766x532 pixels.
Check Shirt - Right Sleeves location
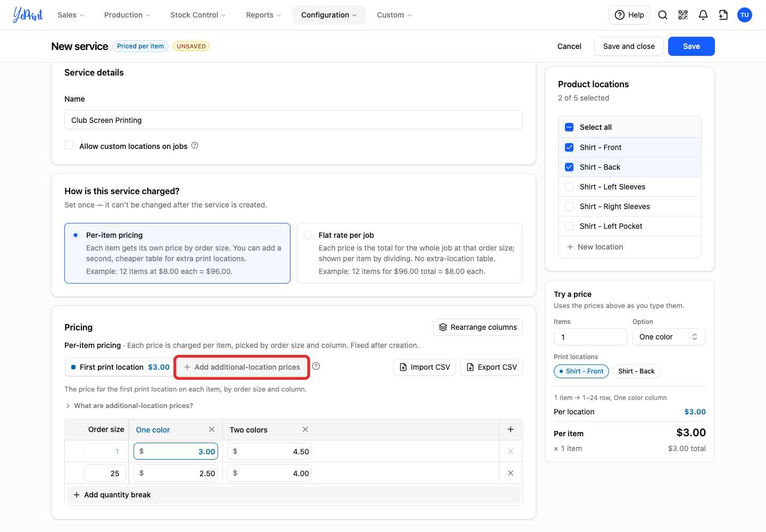(569, 206)
